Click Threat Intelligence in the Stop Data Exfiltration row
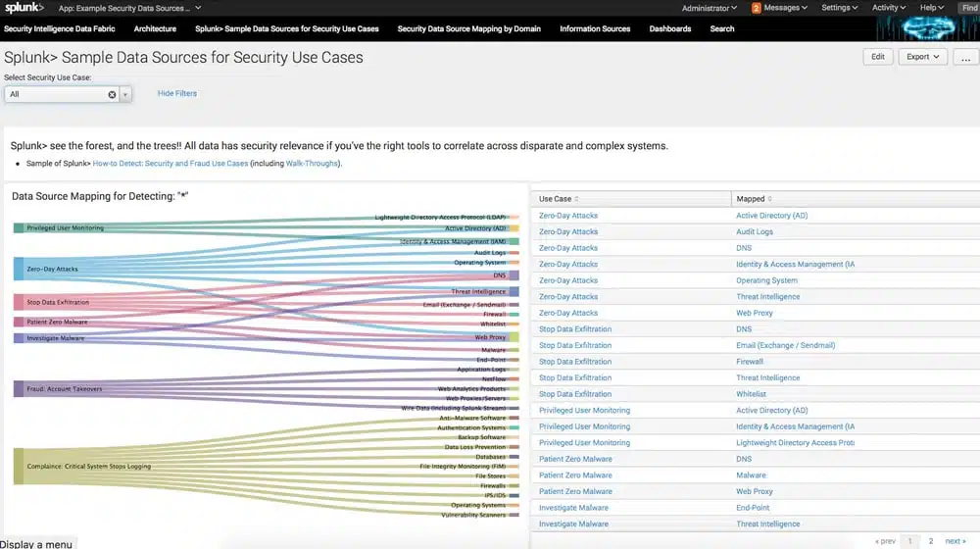 tap(767, 378)
